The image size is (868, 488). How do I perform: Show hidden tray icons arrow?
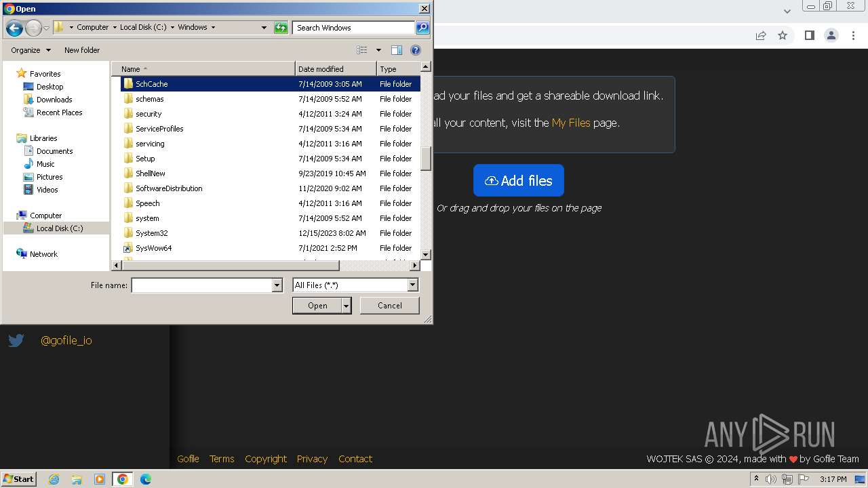[x=756, y=479]
